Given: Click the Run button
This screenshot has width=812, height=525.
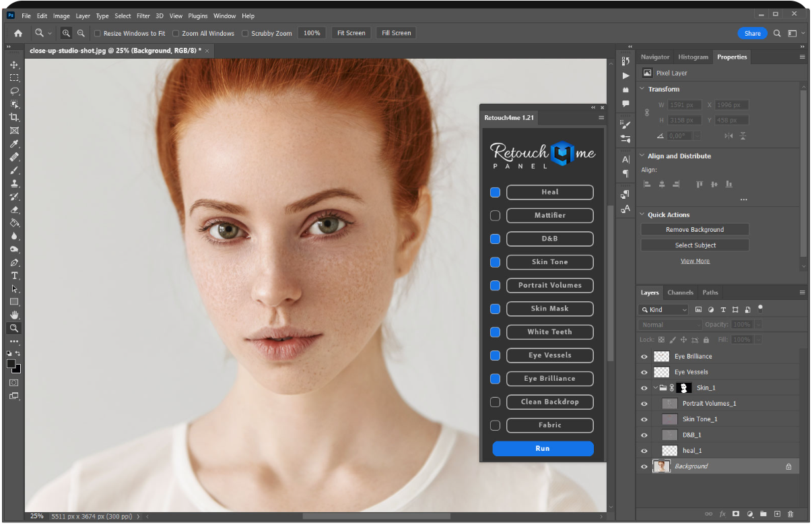Looking at the screenshot, I should pos(543,449).
